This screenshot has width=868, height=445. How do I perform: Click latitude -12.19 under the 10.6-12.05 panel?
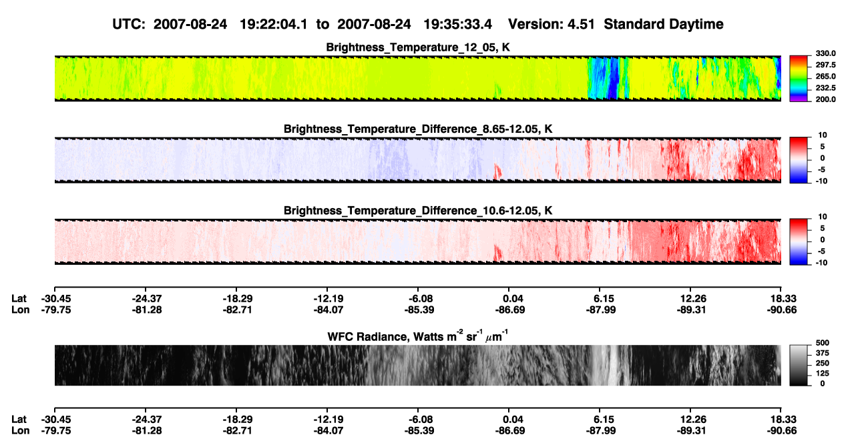(x=328, y=299)
